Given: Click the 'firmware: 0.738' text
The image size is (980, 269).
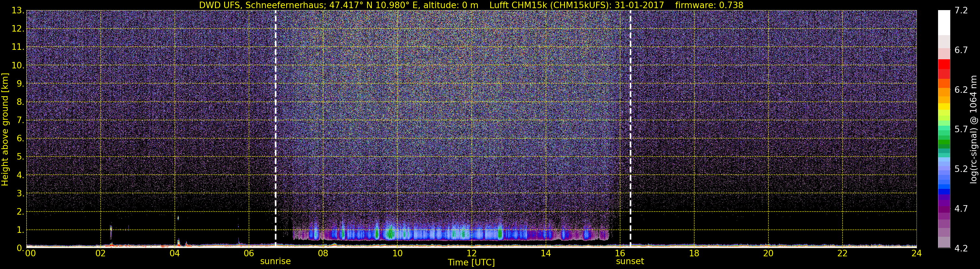Looking at the screenshot, I should click(709, 5).
